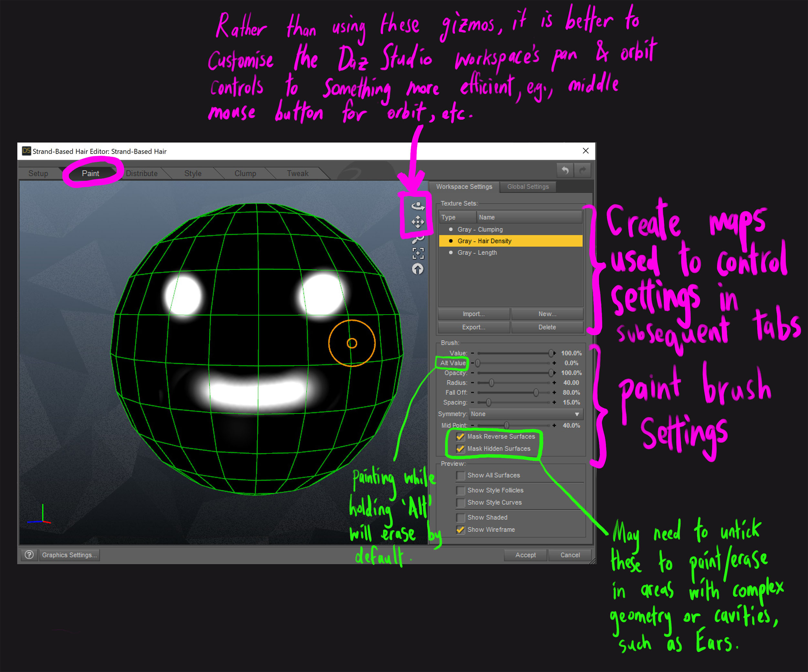Image resolution: width=808 pixels, height=672 pixels.
Task: Open the Global Settings tab
Action: pyautogui.click(x=528, y=187)
